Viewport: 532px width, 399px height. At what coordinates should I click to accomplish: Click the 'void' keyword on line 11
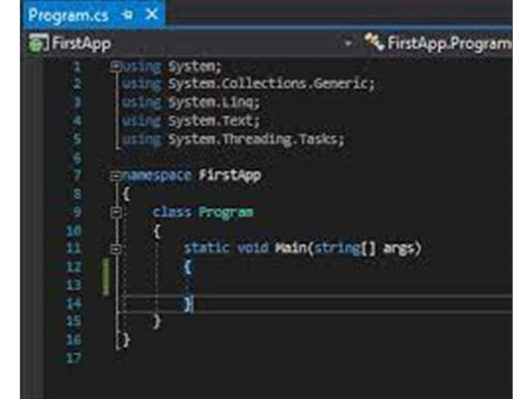tap(253, 248)
